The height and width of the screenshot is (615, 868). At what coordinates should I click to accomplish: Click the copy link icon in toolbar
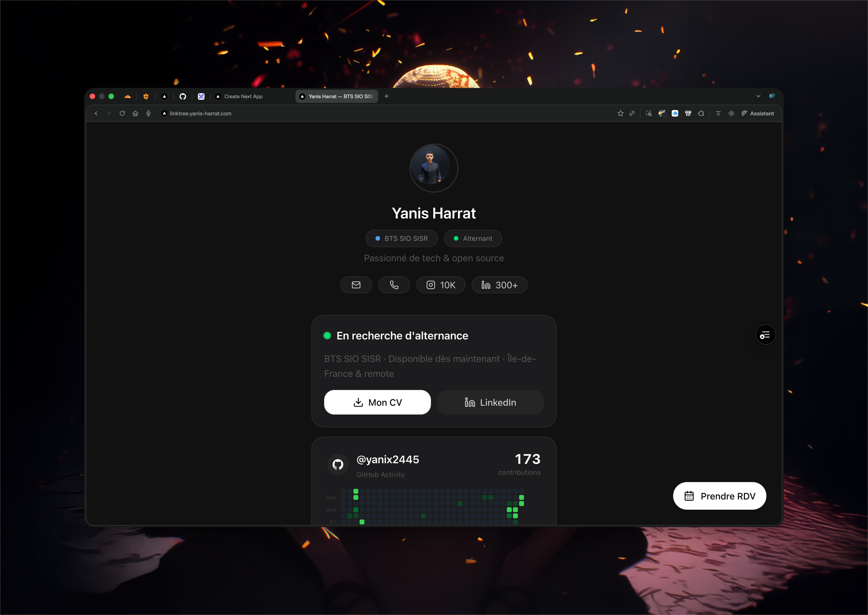tap(632, 113)
